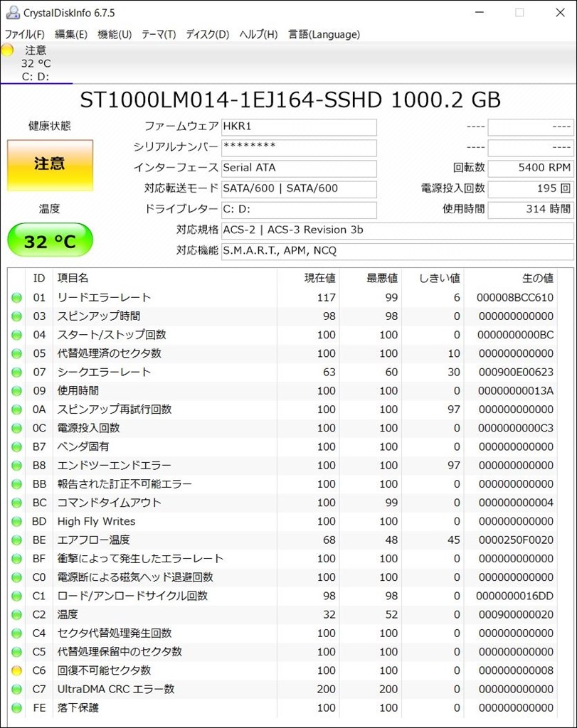Click status dot for スタート/ストップ回数 row
Viewport: 577px width, 728px height.
pos(17,335)
